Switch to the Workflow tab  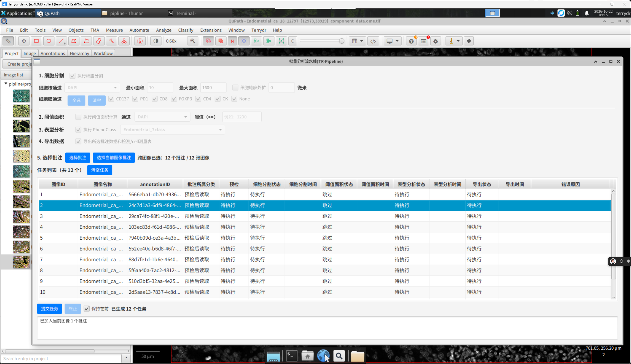click(x=103, y=53)
